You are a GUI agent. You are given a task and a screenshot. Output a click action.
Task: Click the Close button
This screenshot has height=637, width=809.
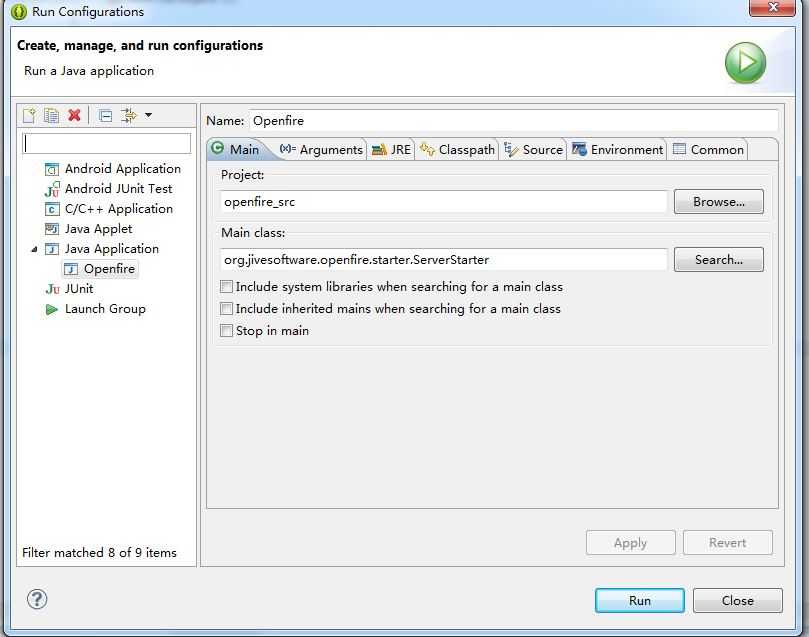click(x=738, y=601)
